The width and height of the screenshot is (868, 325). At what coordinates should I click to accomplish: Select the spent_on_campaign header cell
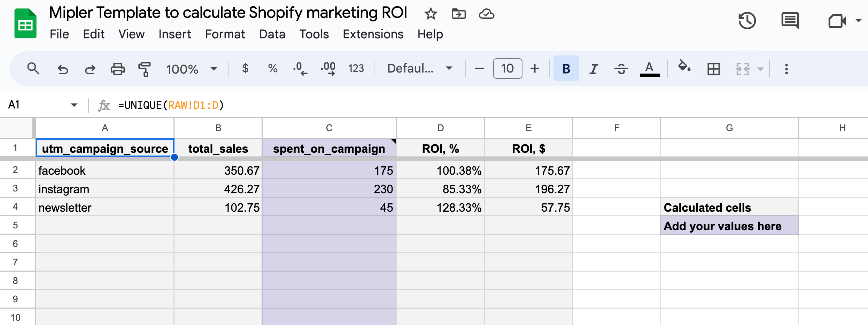coord(329,148)
